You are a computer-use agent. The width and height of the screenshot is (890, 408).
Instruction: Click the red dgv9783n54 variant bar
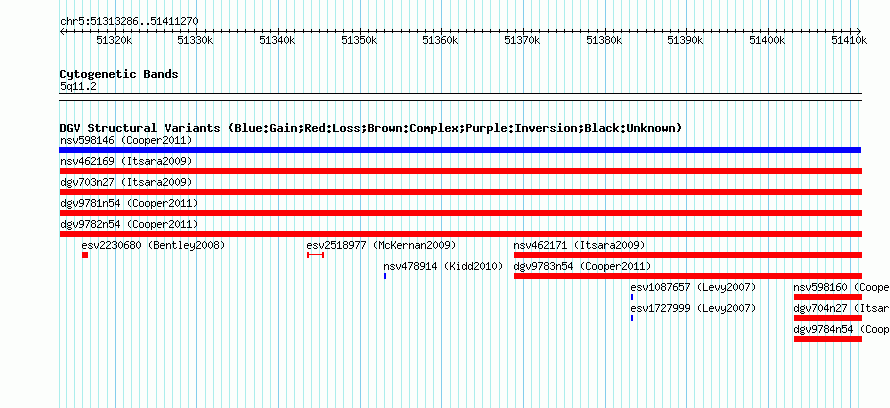pyautogui.click(x=688, y=276)
